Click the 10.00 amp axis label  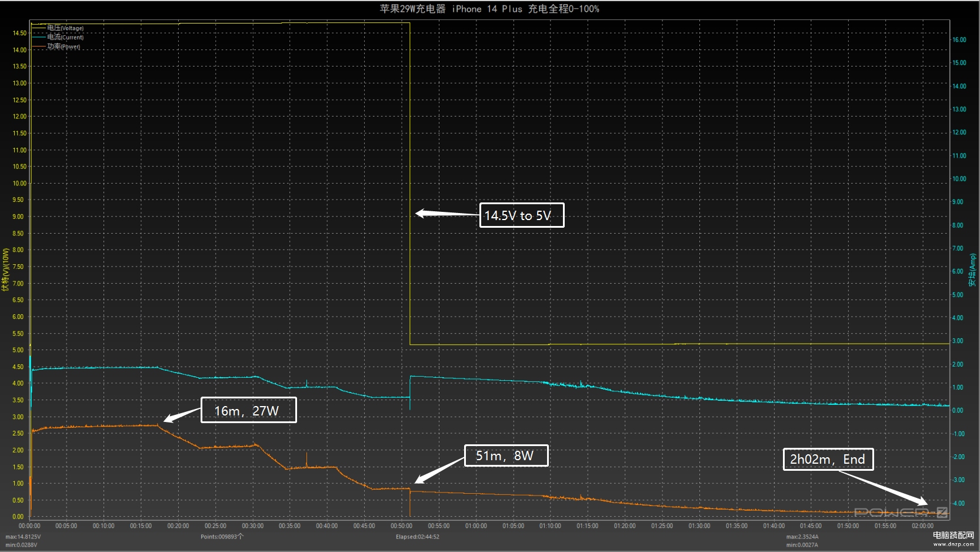tap(959, 179)
